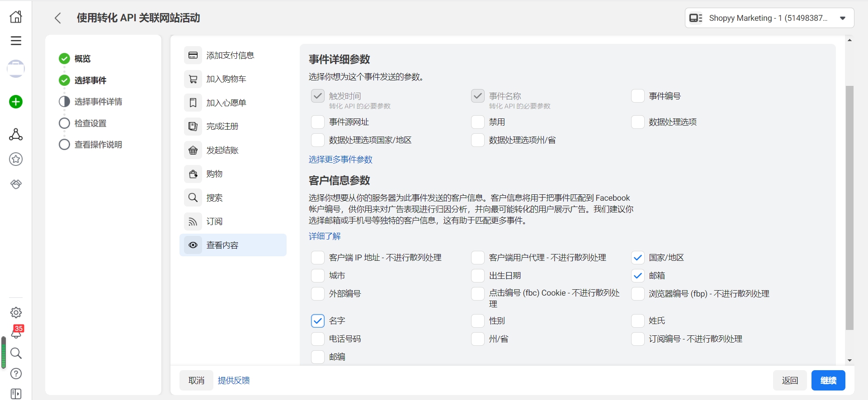The height and width of the screenshot is (400, 868).
Task: Select the 发起结账 event item
Action: (x=222, y=151)
